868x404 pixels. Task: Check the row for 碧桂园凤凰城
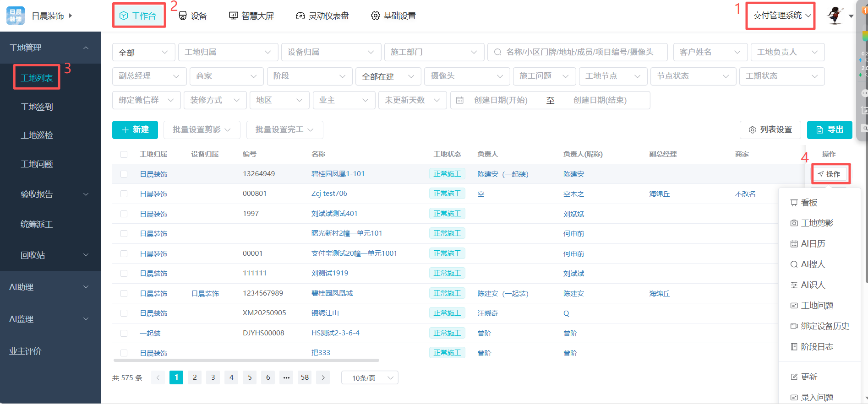click(x=124, y=293)
